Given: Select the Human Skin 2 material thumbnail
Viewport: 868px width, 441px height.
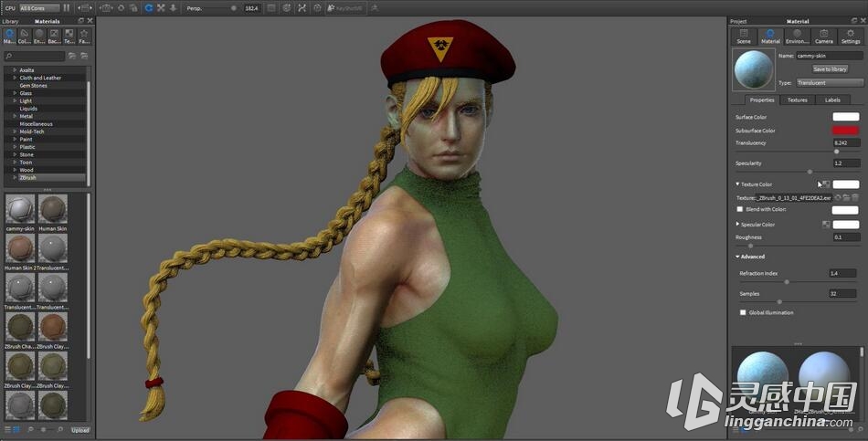Looking at the screenshot, I should pyautogui.click(x=20, y=247).
